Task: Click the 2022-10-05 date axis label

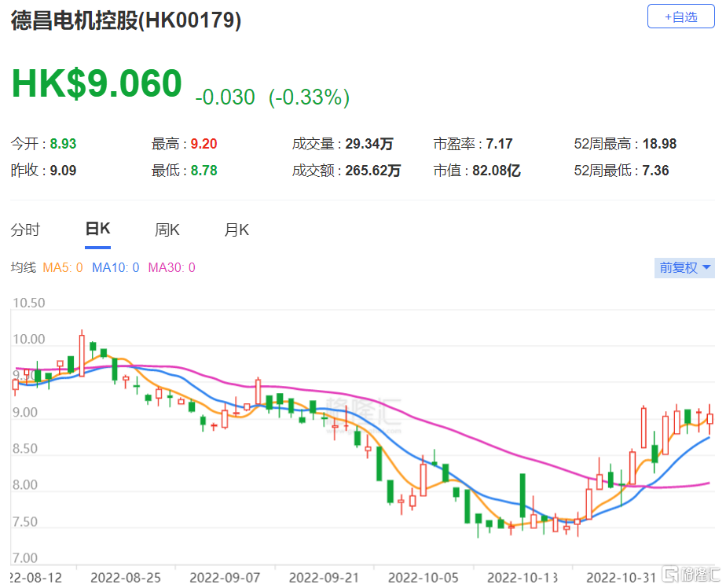Action: click(423, 578)
